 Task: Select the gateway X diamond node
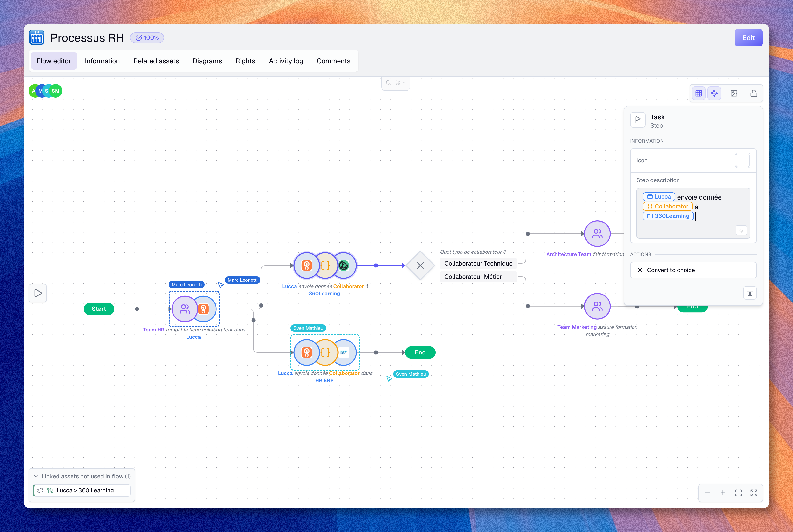[x=420, y=266]
